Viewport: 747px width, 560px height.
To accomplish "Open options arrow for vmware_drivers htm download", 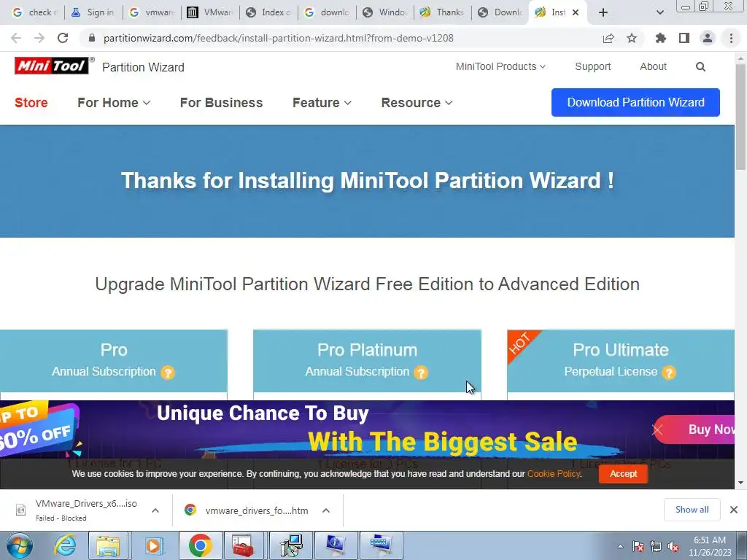I will pyautogui.click(x=326, y=510).
